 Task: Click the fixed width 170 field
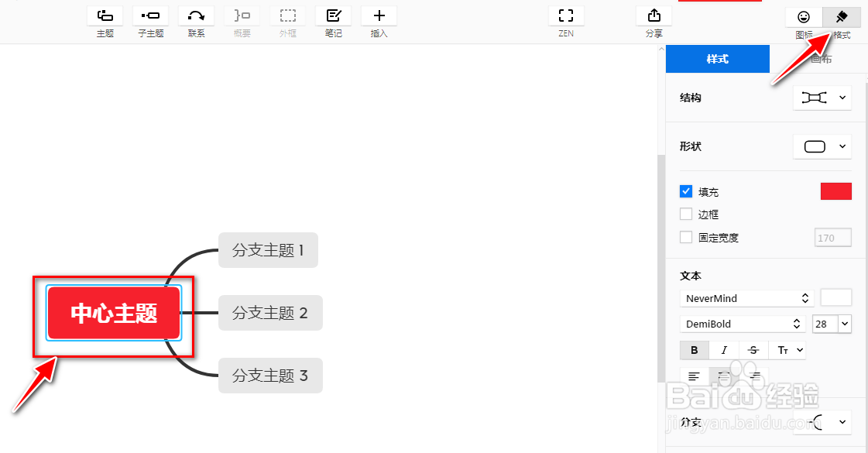833,238
